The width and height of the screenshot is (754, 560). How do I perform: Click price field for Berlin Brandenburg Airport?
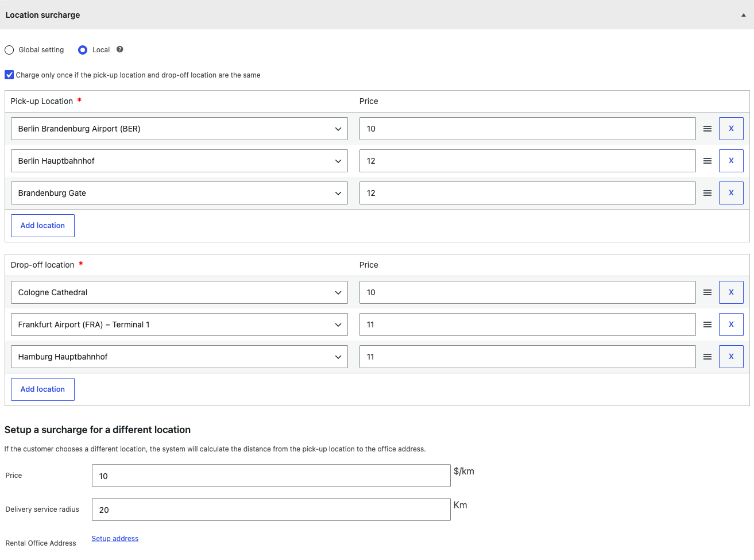(x=528, y=129)
